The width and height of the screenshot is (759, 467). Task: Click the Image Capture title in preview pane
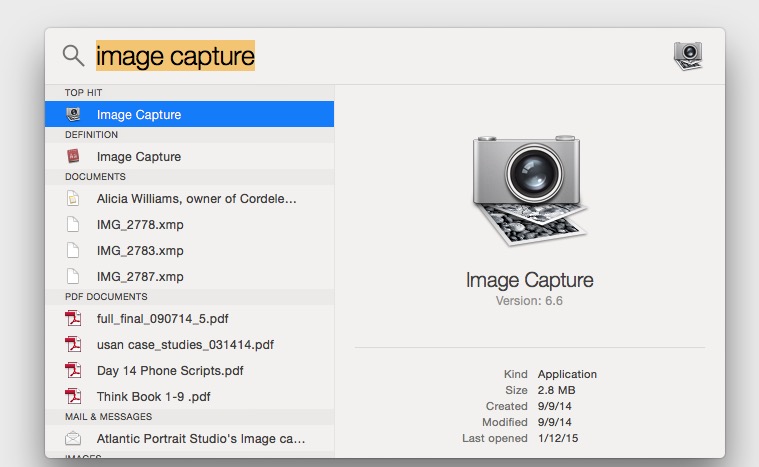tap(530, 280)
